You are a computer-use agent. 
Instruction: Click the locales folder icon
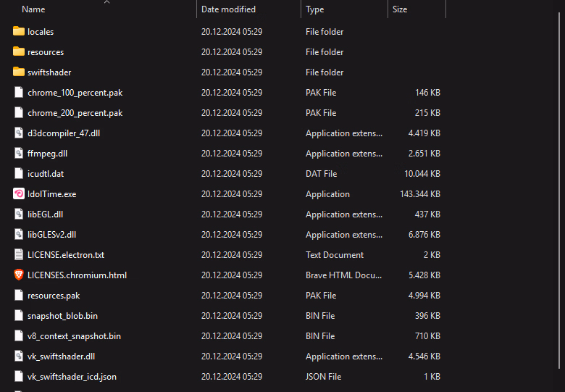click(x=19, y=32)
